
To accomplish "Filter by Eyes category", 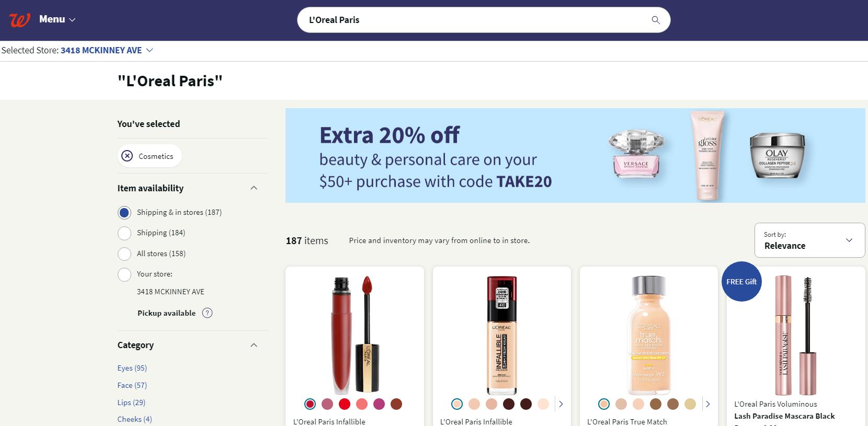I will coord(132,368).
